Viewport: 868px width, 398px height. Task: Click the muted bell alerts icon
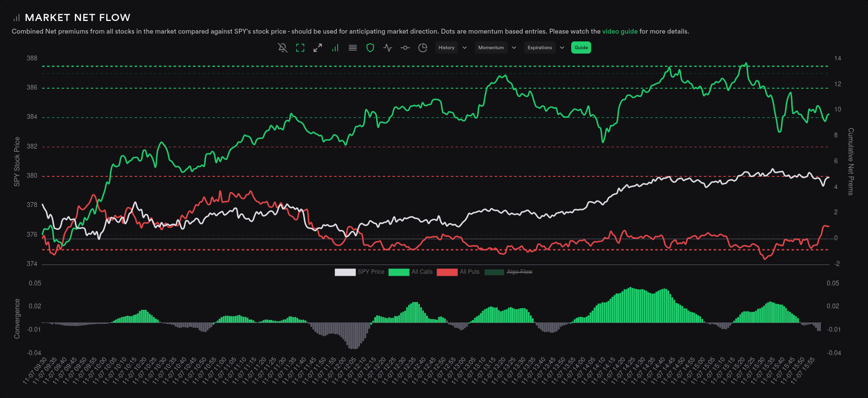coord(283,48)
